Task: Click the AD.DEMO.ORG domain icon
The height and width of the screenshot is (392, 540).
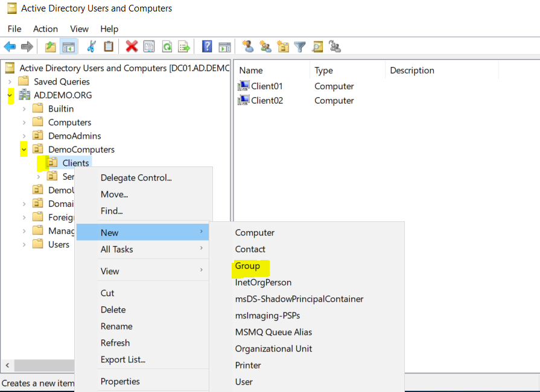Action: pos(25,95)
